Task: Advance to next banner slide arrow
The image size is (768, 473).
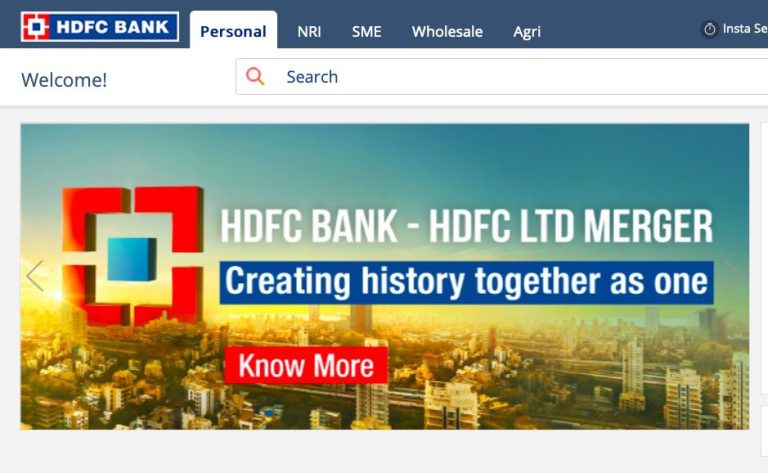Action: pos(733,276)
